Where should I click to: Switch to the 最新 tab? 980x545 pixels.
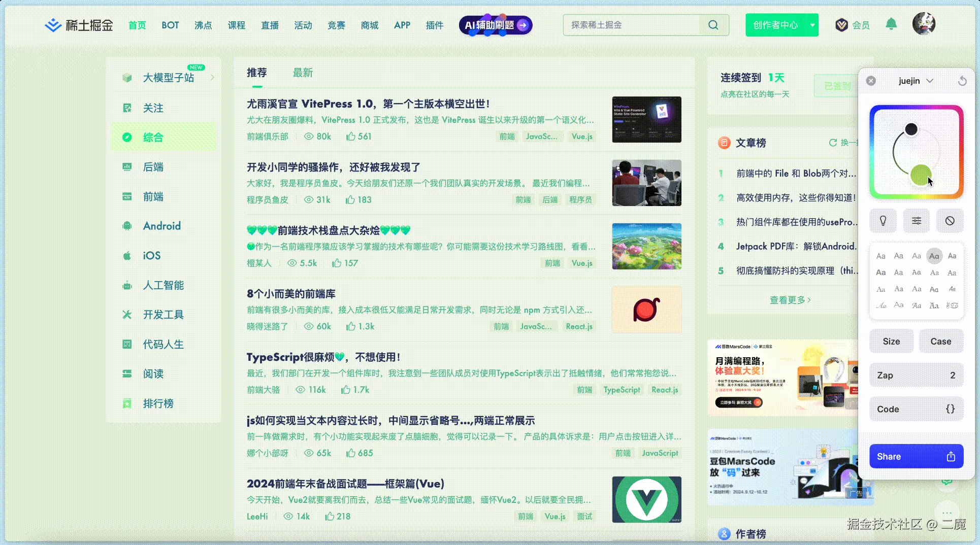click(x=303, y=73)
